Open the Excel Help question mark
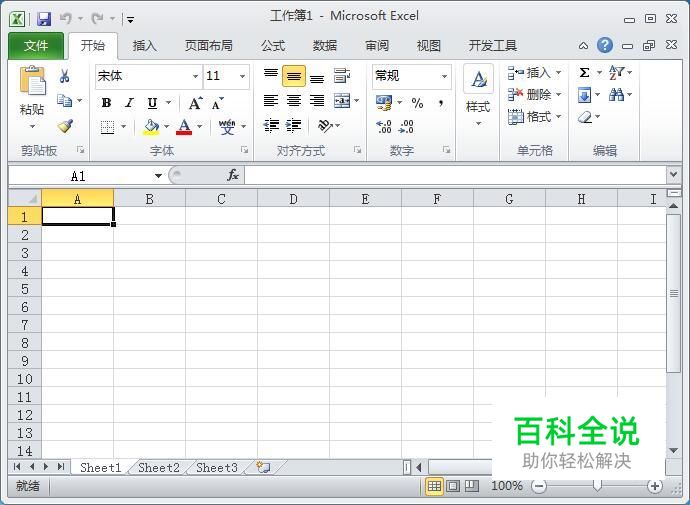Screen dimensions: 690x505 (605, 45)
